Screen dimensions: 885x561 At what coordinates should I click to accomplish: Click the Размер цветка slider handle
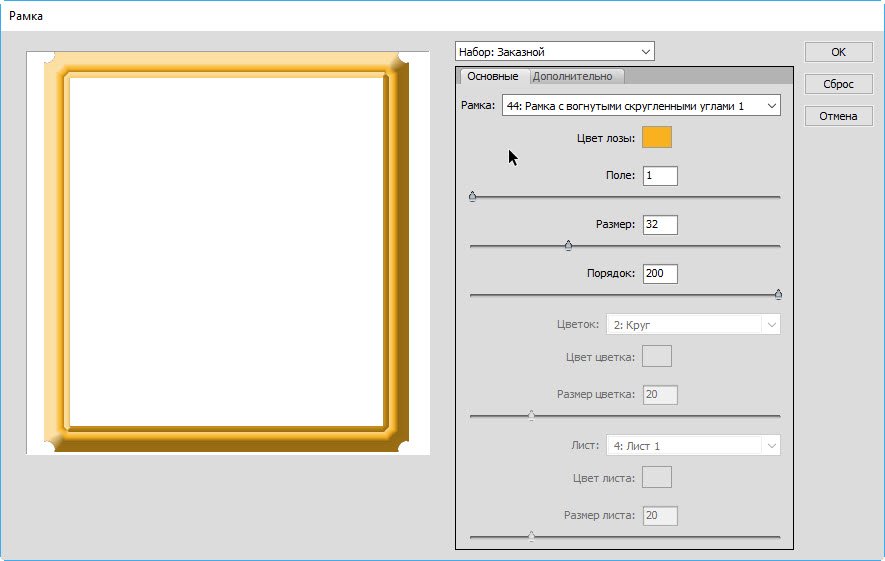point(531,415)
